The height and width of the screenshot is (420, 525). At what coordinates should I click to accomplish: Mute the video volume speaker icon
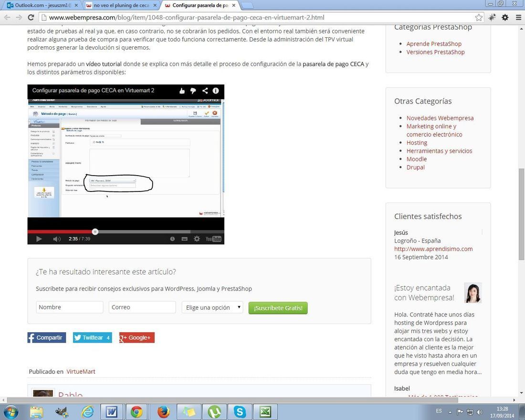click(x=57, y=239)
